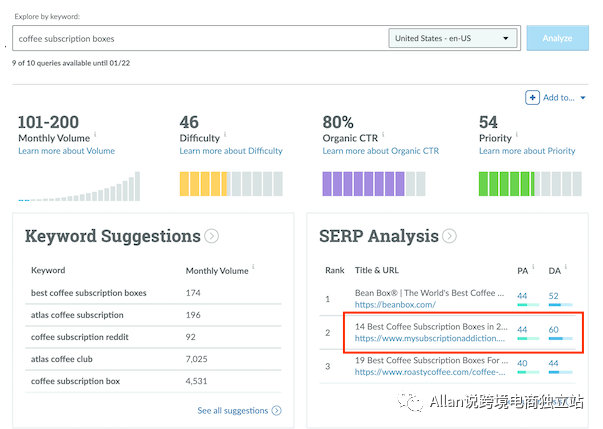Viewport: 603px width, 429px height.
Task: Open Learn more about Difficulty link
Action: coord(231,151)
